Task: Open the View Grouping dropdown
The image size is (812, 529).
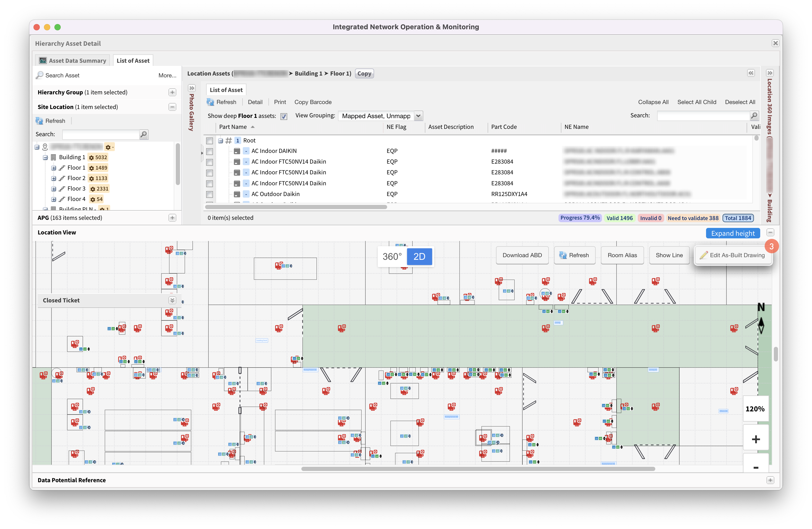Action: point(418,116)
